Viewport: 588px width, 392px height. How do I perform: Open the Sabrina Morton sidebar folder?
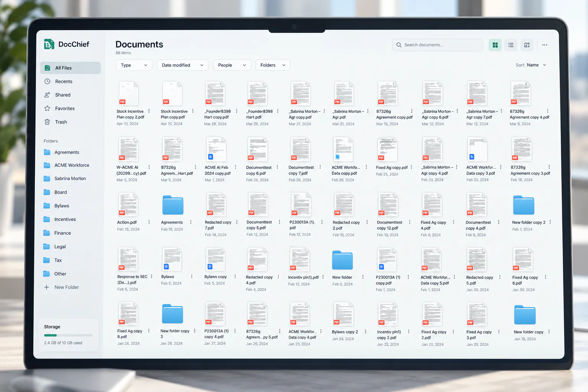tap(70, 178)
